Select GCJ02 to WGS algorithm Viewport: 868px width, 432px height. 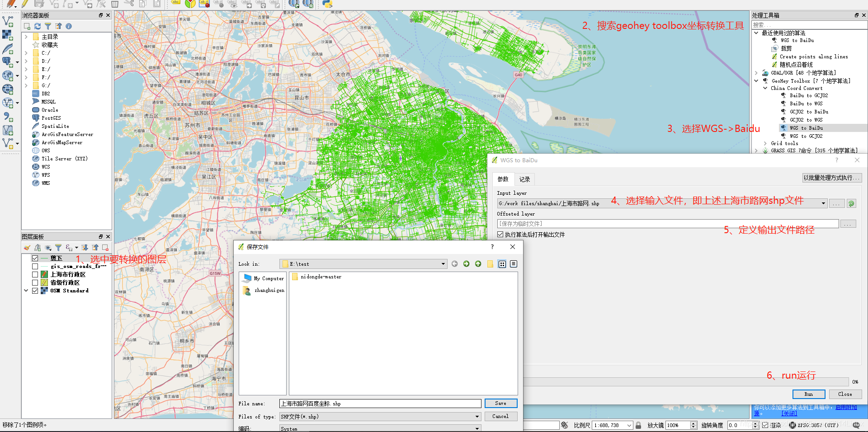coord(806,120)
